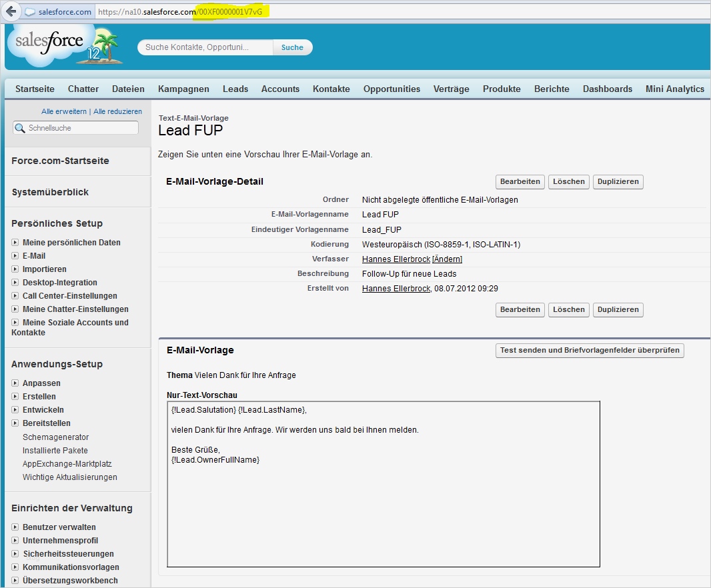Open the Dateien tab
This screenshot has height=588, width=711.
point(128,89)
